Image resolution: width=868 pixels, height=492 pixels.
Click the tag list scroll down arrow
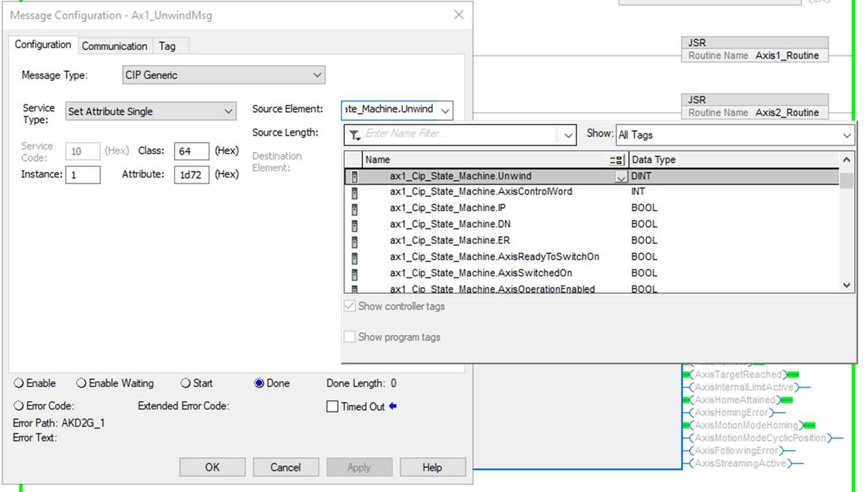coord(846,285)
